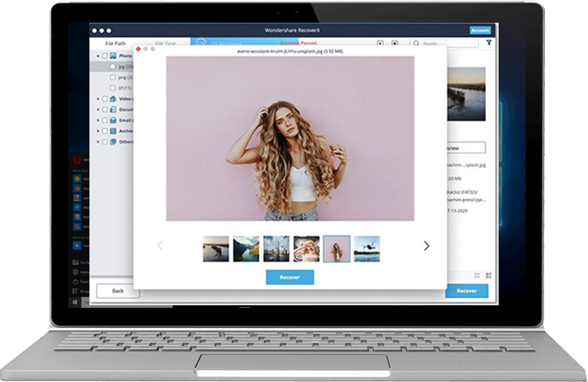588x382 pixels.
Task: Expand the Others category tree
Action: (x=98, y=142)
